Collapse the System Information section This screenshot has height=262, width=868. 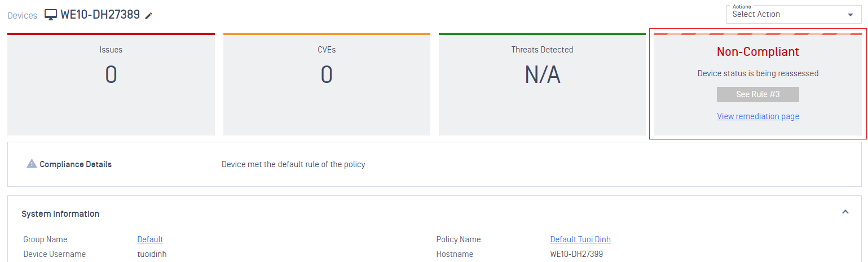(845, 212)
